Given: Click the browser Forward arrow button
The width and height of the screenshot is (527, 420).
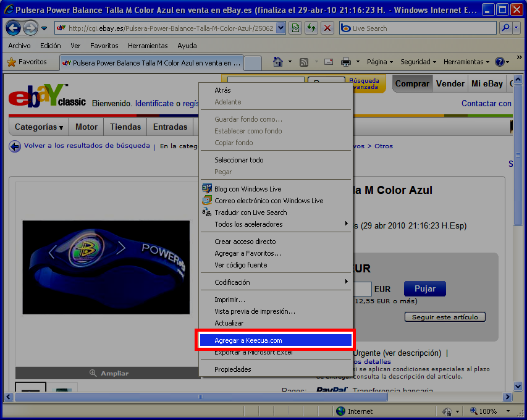Looking at the screenshot, I should click(31, 28).
